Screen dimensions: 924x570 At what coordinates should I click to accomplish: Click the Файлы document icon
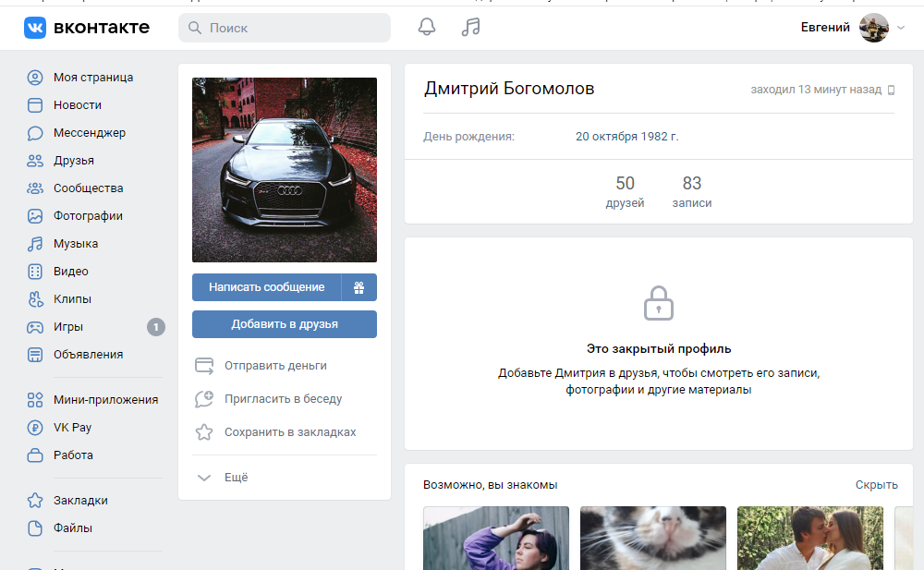35,528
